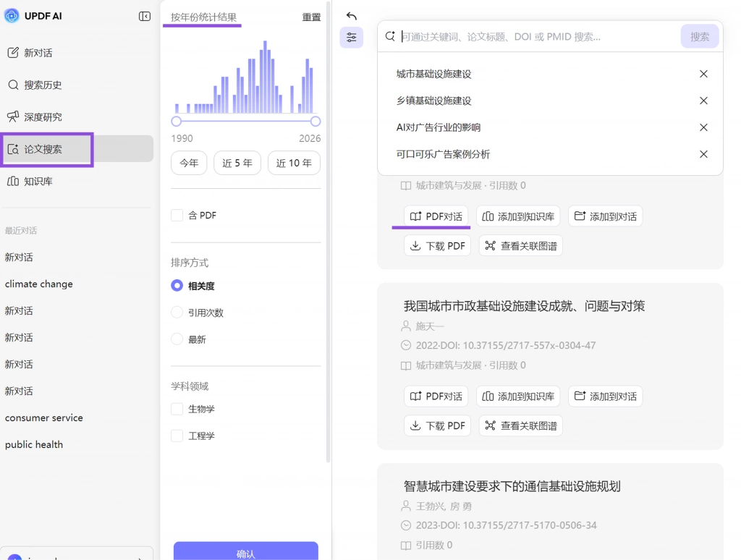Start a 新对话 from the sidebar
The width and height of the screenshot is (741, 560).
30,53
